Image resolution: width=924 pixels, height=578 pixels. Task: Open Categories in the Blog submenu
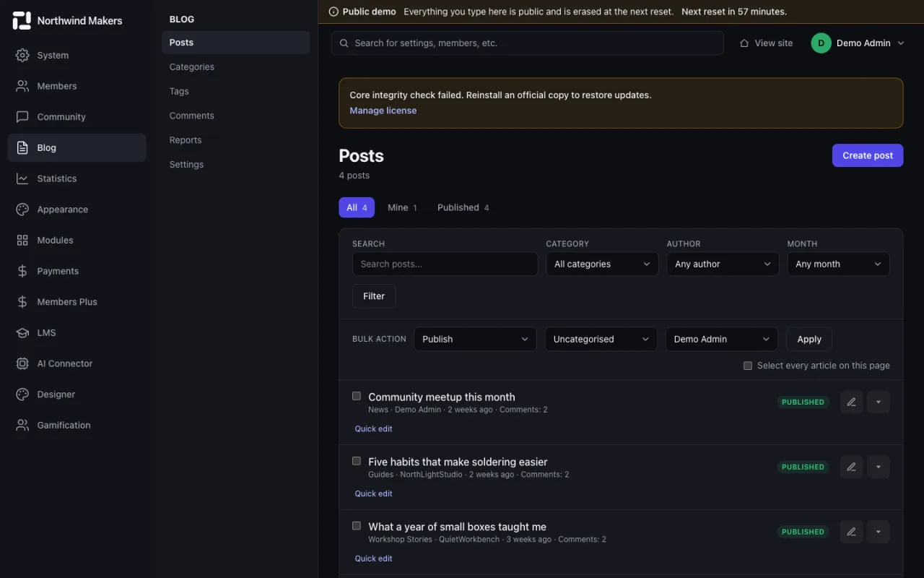[x=235, y=66]
